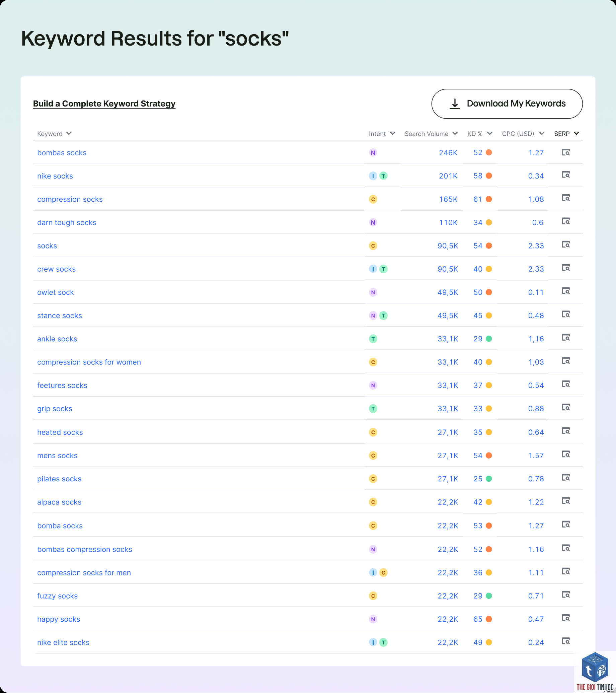Open the nike elite socks keyword link
The height and width of the screenshot is (693, 616).
63,642
